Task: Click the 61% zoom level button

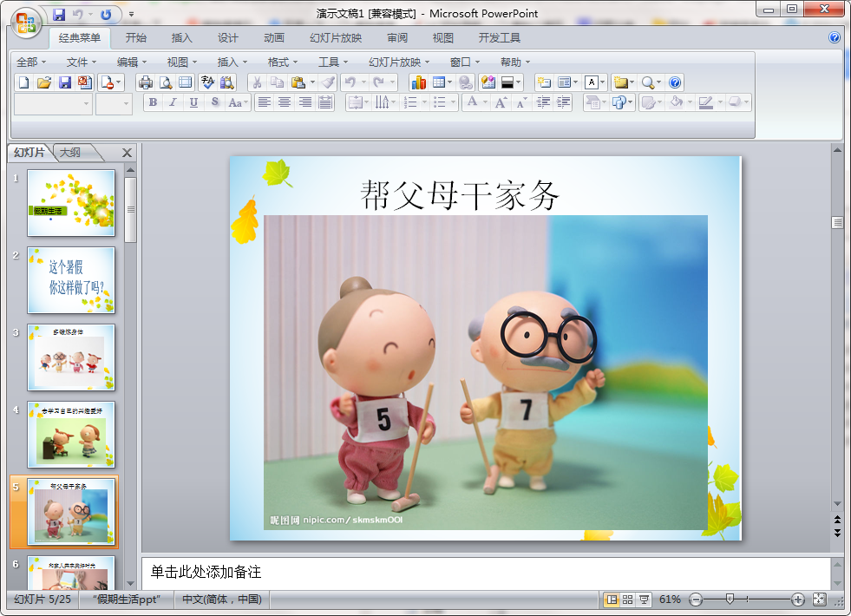Action: [x=670, y=600]
